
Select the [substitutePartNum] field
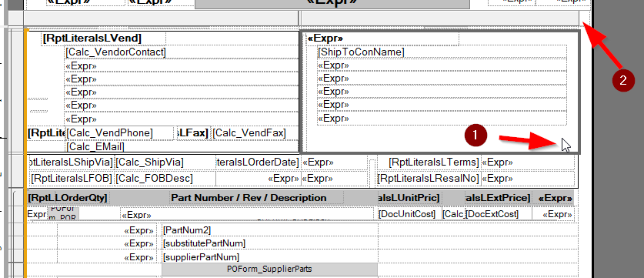coord(270,243)
